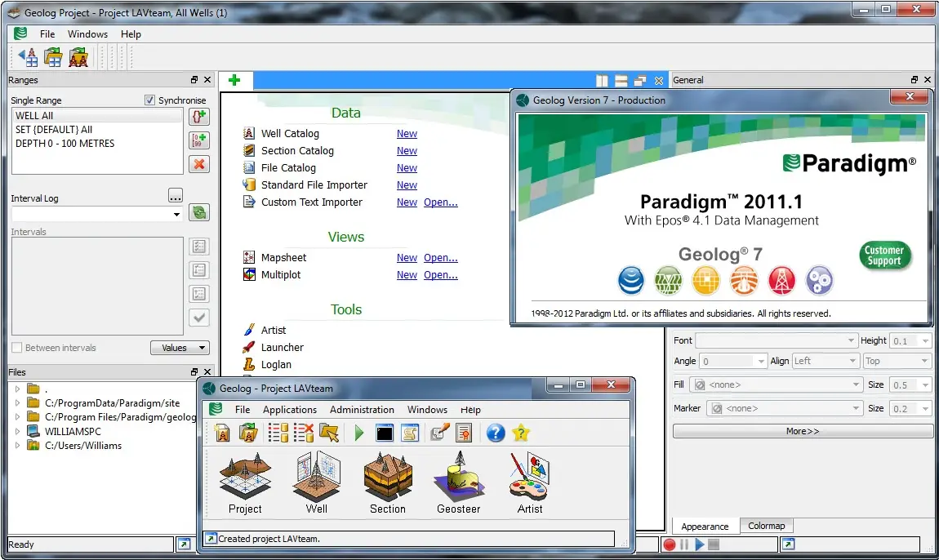The image size is (939, 560).
Task: Click Open link for Custom Text Importer
Action: (x=441, y=202)
